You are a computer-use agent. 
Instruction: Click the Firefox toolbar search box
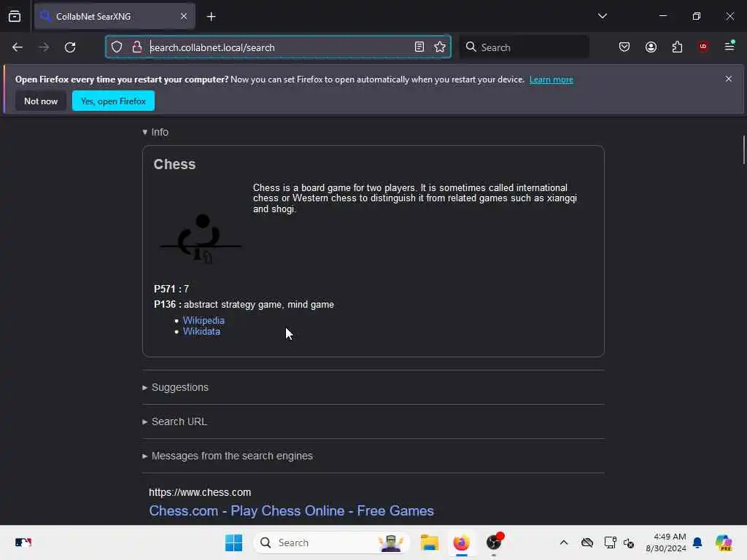525,47
